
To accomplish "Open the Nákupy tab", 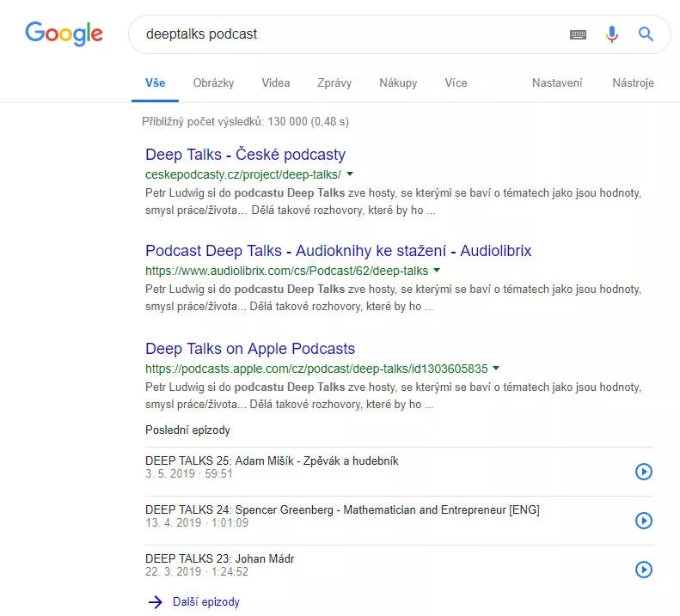I will click(x=398, y=82).
